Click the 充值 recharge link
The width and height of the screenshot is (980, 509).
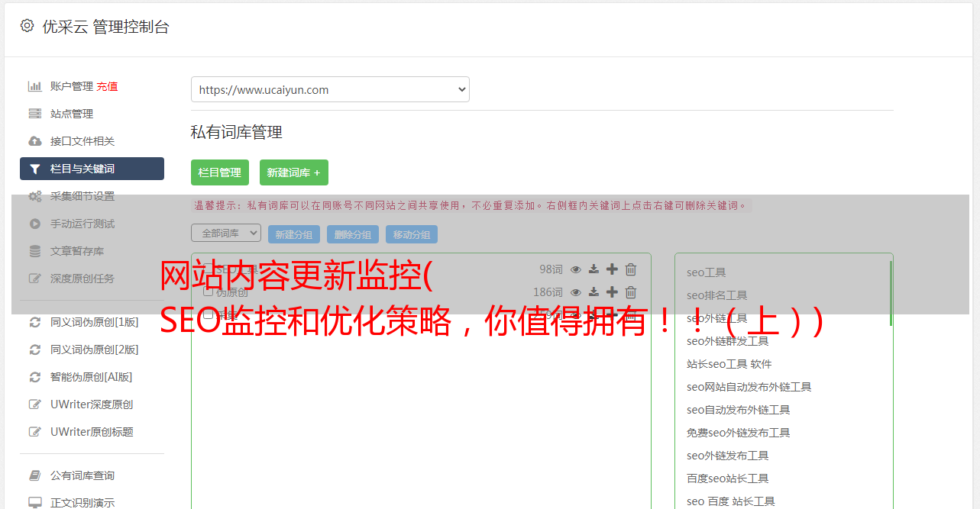(x=107, y=86)
